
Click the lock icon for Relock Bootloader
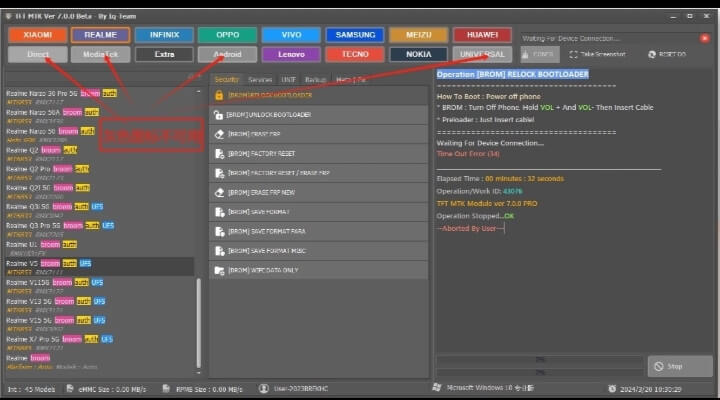219,95
